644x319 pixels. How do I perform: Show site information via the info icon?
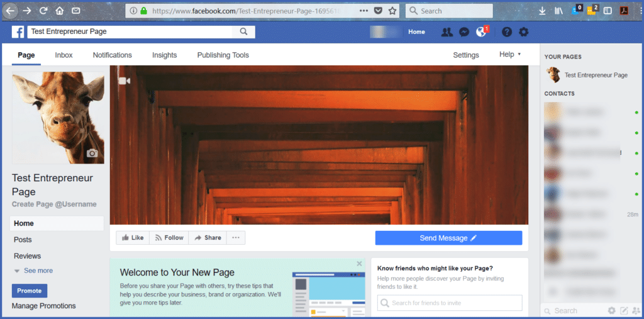point(133,11)
